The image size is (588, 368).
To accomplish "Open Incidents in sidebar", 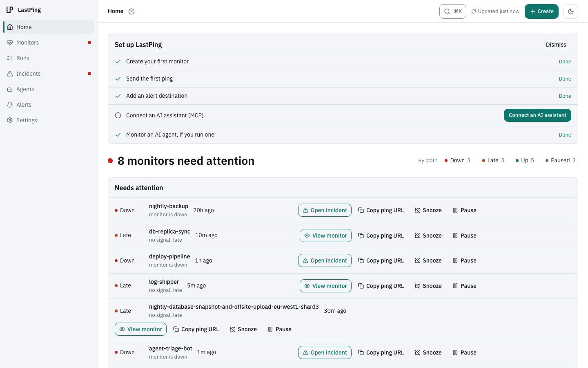I will point(49,74).
